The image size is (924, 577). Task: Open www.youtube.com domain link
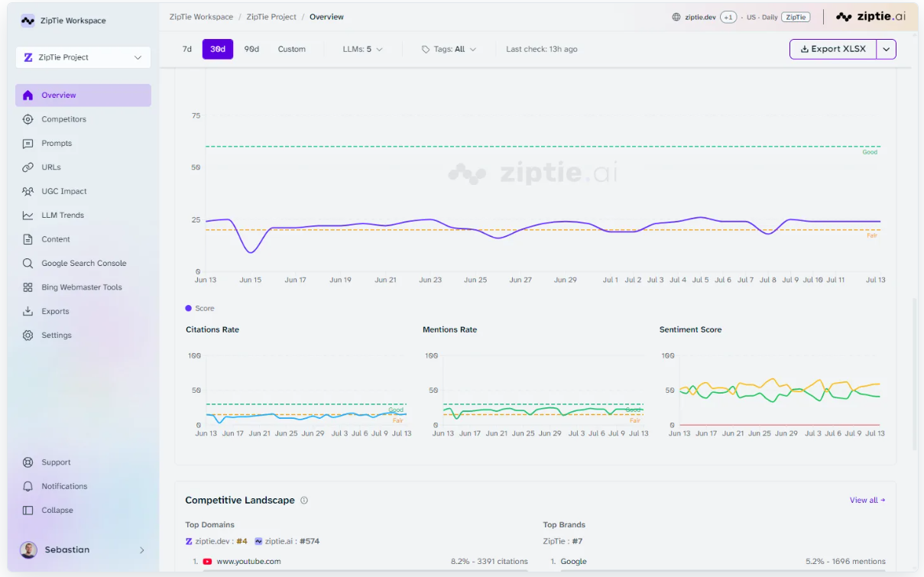248,562
